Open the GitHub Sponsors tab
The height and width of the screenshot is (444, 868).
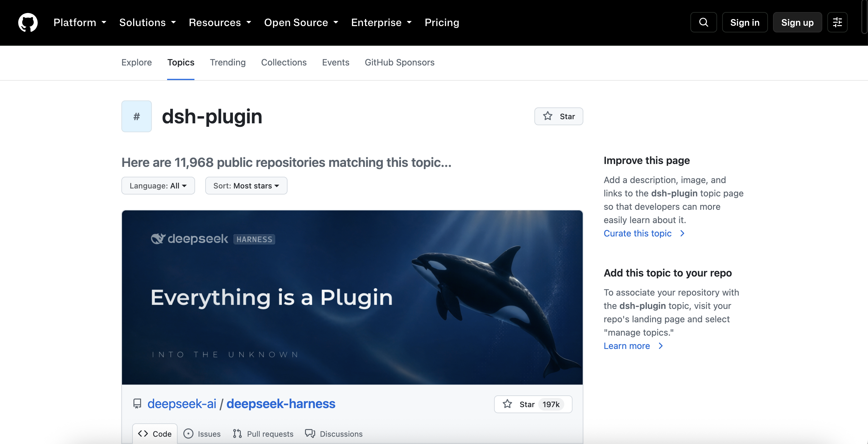400,62
